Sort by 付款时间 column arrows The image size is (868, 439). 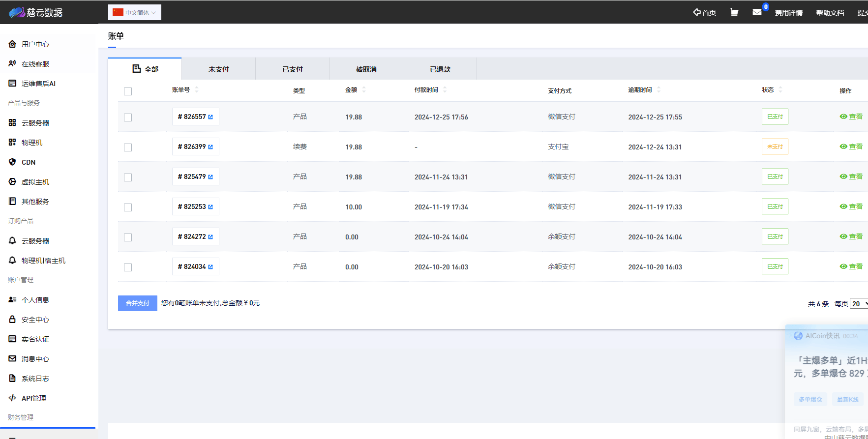(x=445, y=90)
